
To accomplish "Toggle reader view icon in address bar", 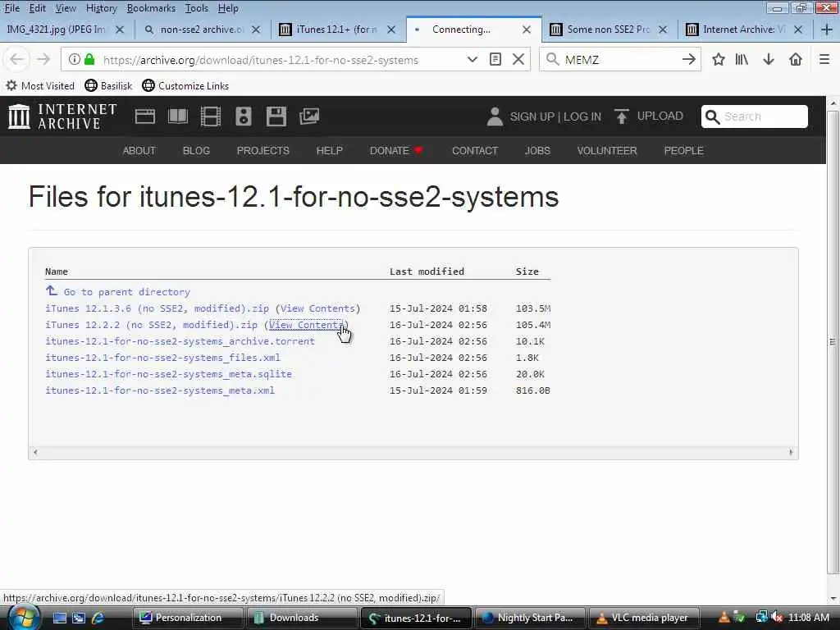I will [x=495, y=59].
